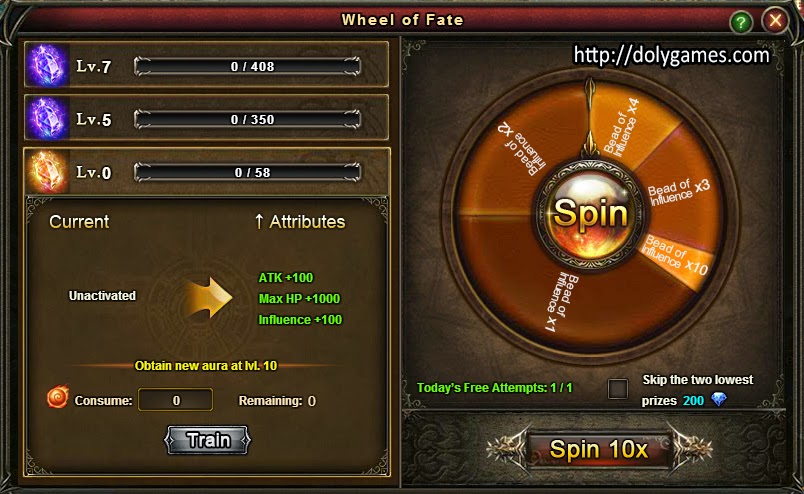Open the Lv.0 aura row
This screenshot has height=494, width=804.
click(x=207, y=172)
